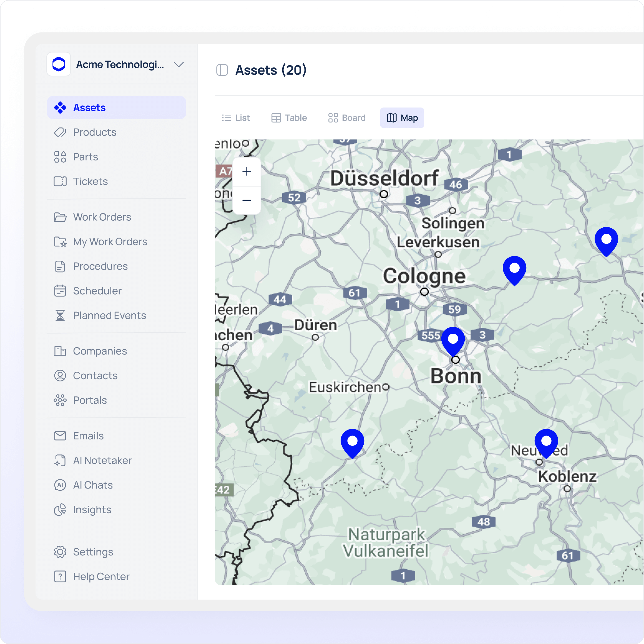Go to Tickets in the sidebar
Screen dimensions: 644x644
tap(90, 181)
